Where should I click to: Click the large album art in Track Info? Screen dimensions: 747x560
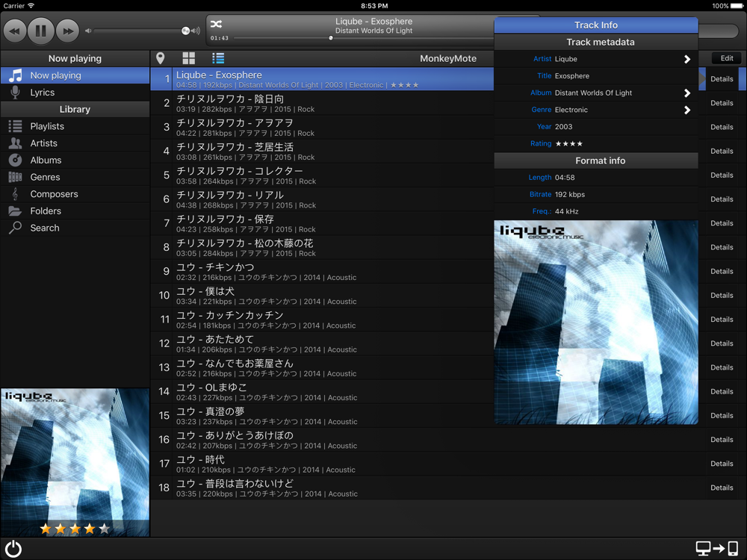coord(596,322)
